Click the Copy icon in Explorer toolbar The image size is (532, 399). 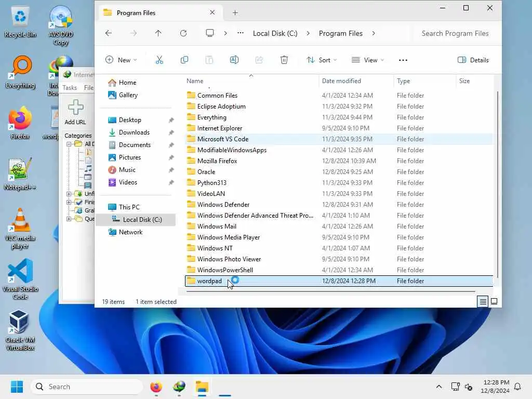click(184, 60)
